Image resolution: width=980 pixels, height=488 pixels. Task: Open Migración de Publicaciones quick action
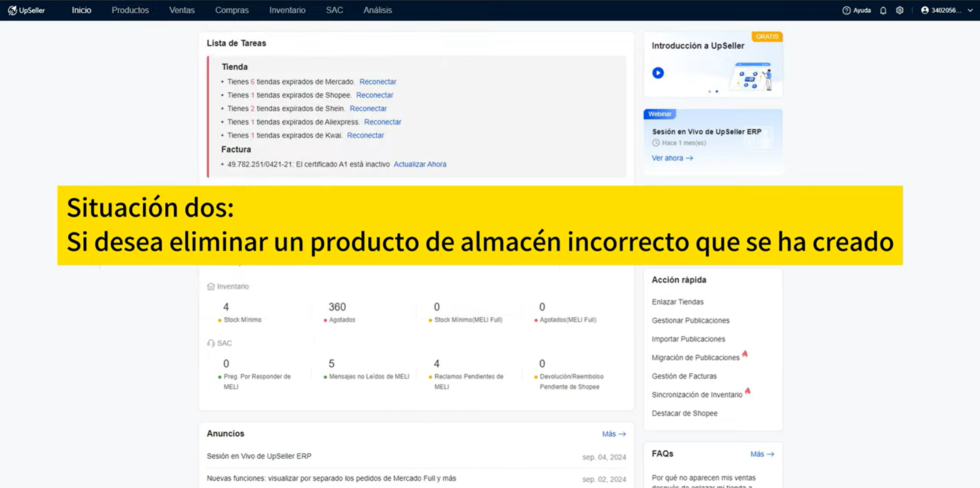click(x=695, y=358)
